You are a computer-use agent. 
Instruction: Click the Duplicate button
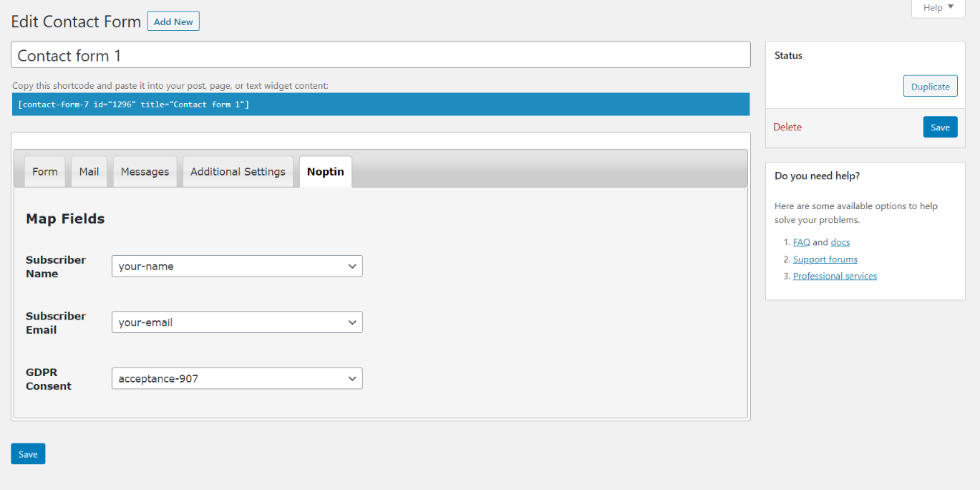(x=930, y=87)
